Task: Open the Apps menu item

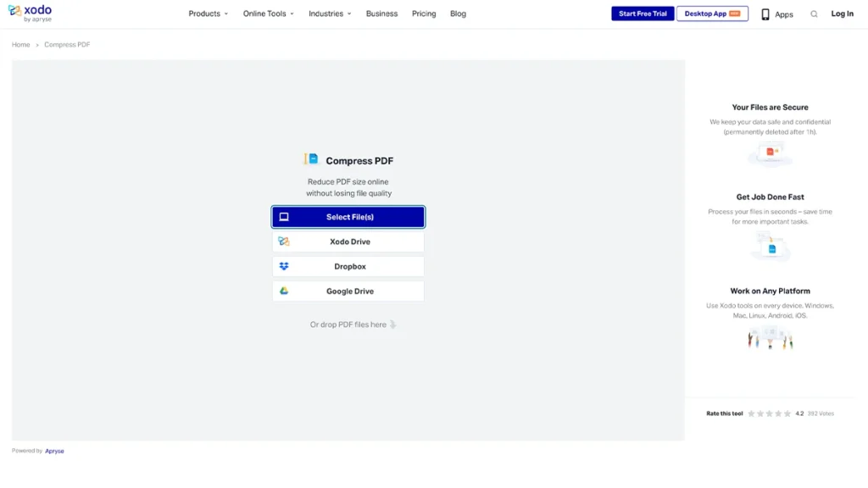Action: pos(777,14)
